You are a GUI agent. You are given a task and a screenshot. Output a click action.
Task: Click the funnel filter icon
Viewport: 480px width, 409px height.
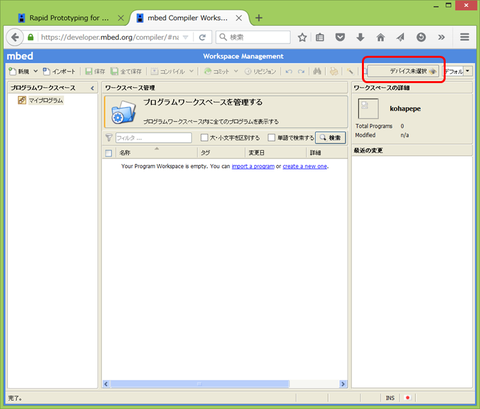click(109, 138)
